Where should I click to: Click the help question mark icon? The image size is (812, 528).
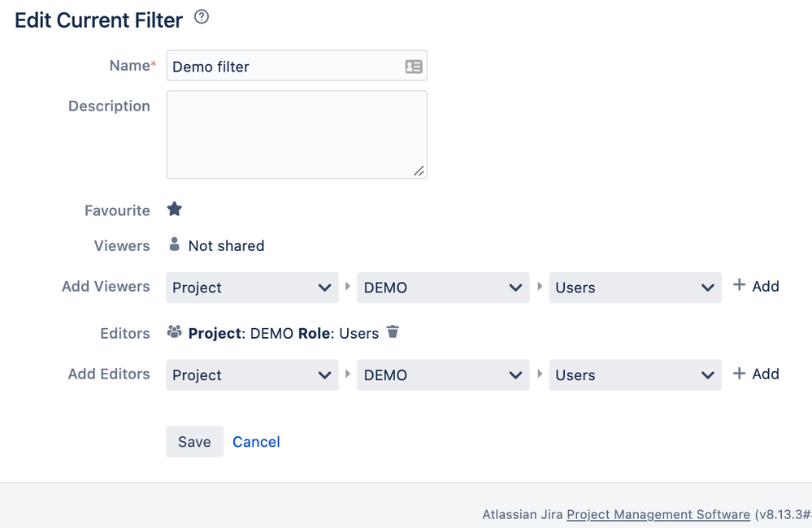(202, 17)
